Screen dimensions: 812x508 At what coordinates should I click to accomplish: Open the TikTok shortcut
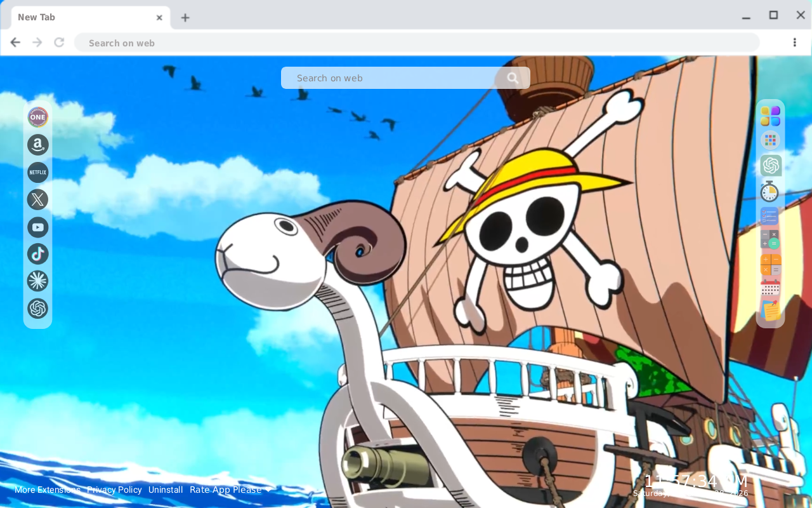(x=38, y=254)
